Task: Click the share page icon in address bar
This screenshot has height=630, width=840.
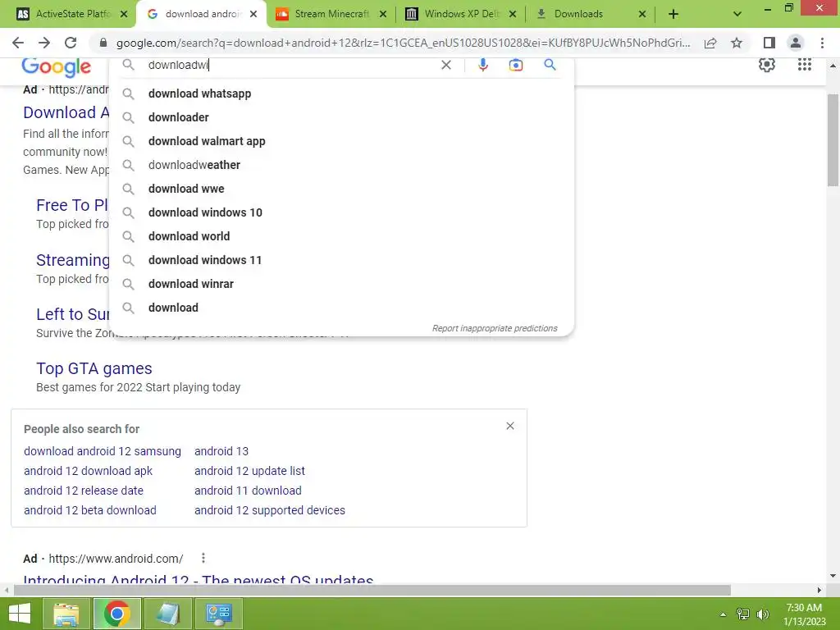Action: (710, 43)
